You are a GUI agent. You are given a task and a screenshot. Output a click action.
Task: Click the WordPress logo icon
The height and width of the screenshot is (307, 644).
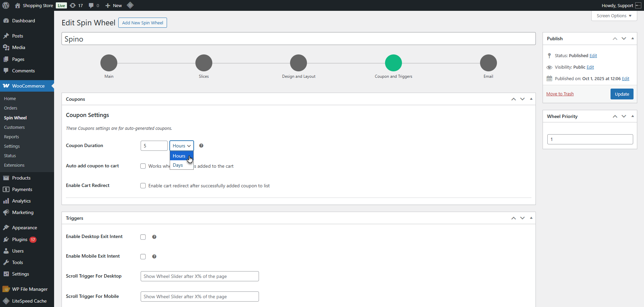point(6,5)
